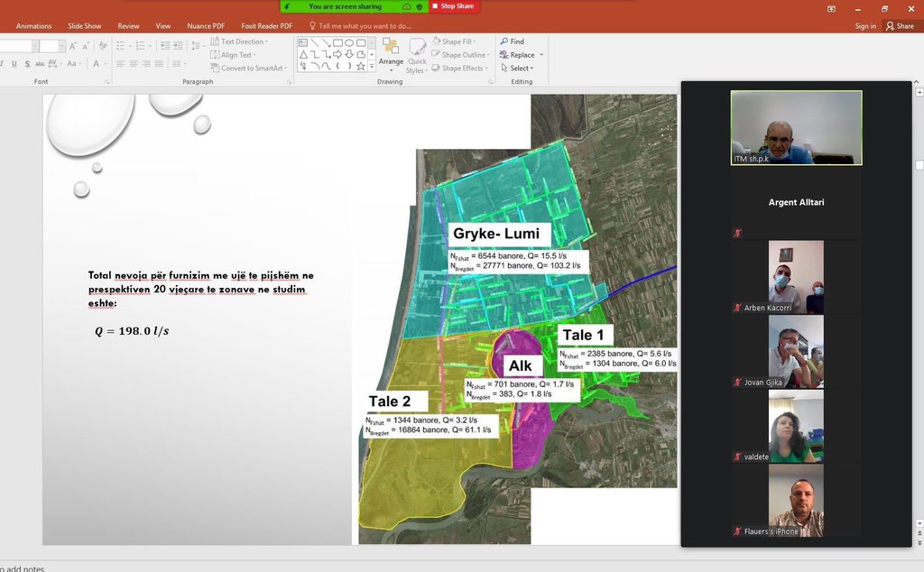Switch to the Slide Show tab

pyautogui.click(x=84, y=26)
